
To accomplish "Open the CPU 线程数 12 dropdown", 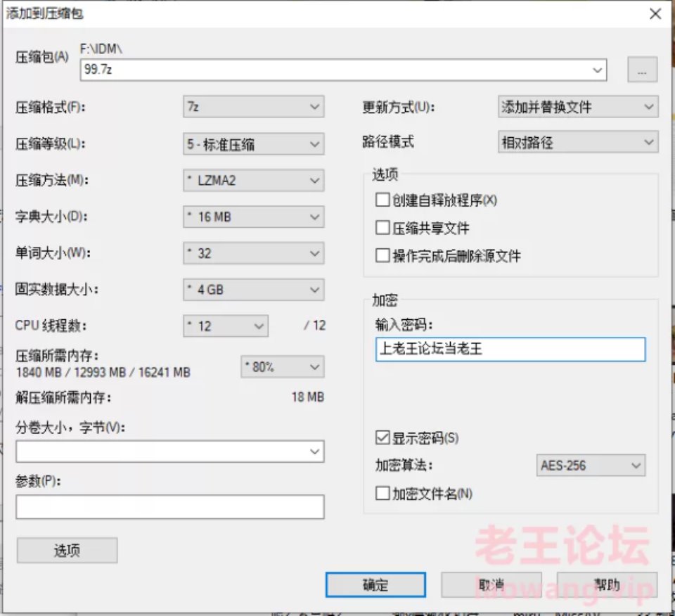I will (226, 326).
